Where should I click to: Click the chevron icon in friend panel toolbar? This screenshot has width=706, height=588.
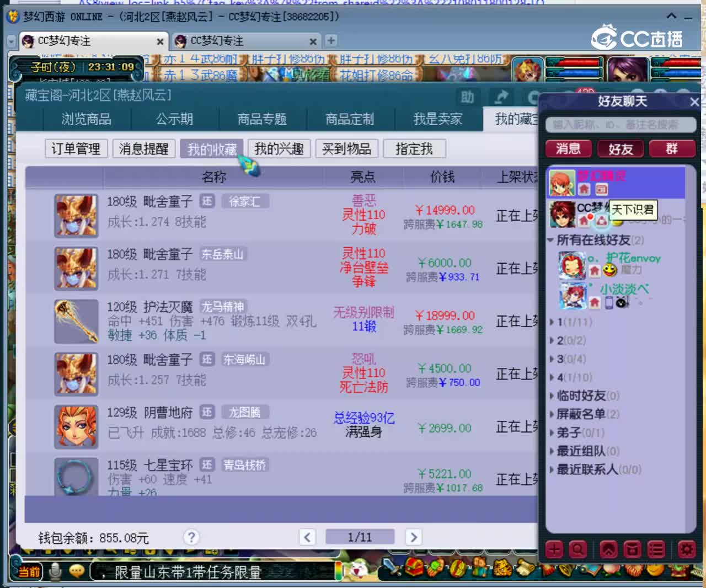608,549
